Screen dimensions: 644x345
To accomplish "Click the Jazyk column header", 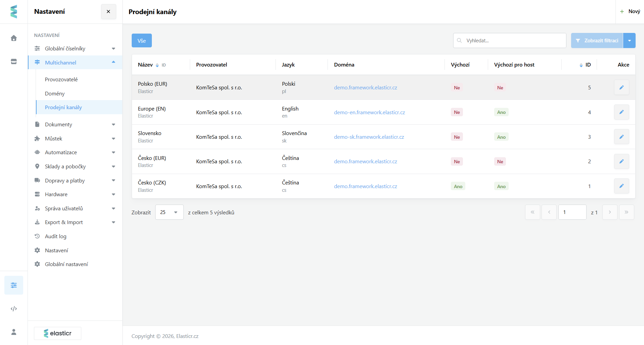I will click(288, 65).
